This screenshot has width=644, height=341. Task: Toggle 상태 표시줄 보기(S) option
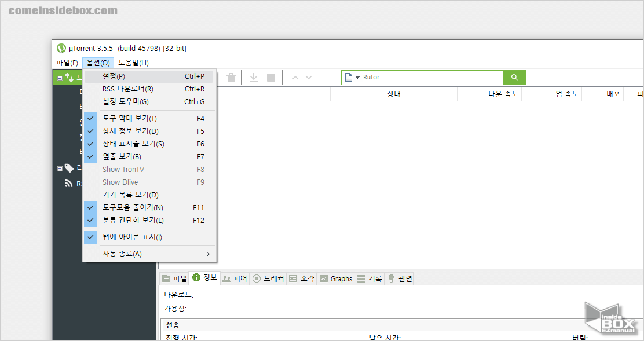click(149, 144)
